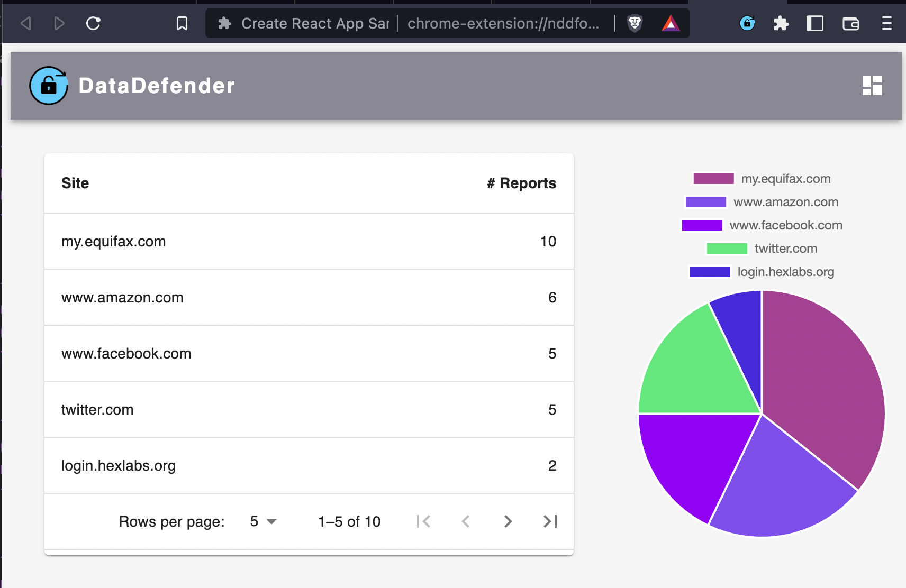
Task: Click the DataDefender title text
Action: [157, 86]
